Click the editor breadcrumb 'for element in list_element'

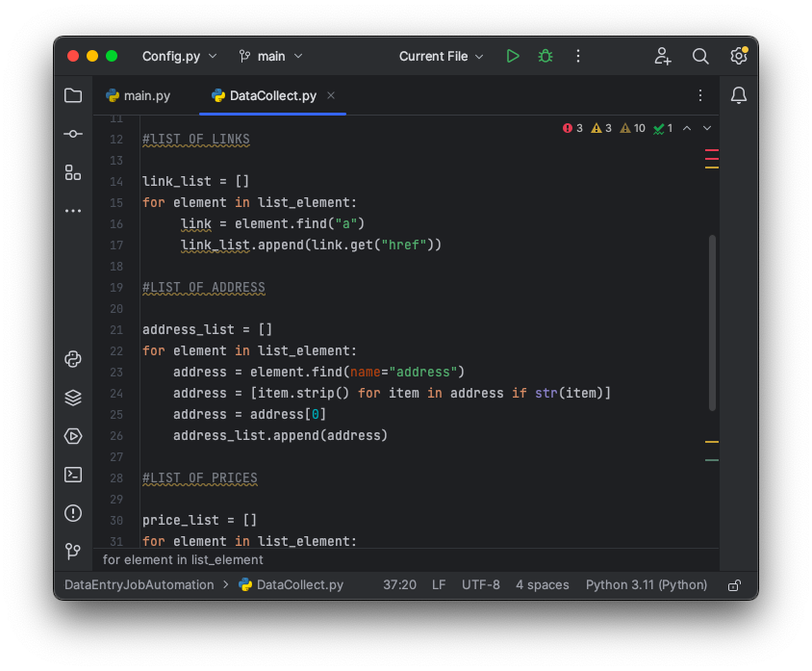pyautogui.click(x=183, y=559)
